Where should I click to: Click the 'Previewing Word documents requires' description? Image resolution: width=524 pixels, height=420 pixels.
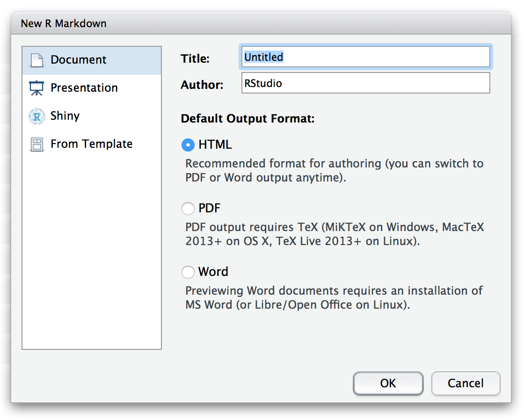tap(334, 297)
